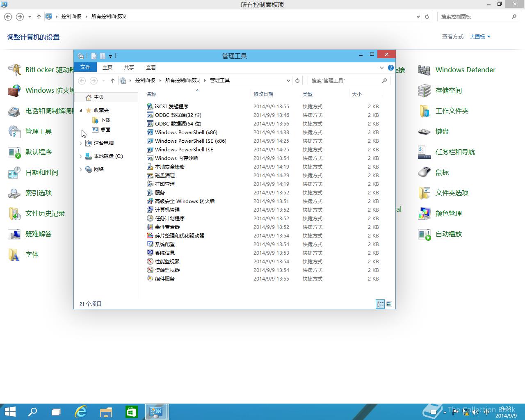
Task: Select the 打印管理 icon
Action: (150, 184)
